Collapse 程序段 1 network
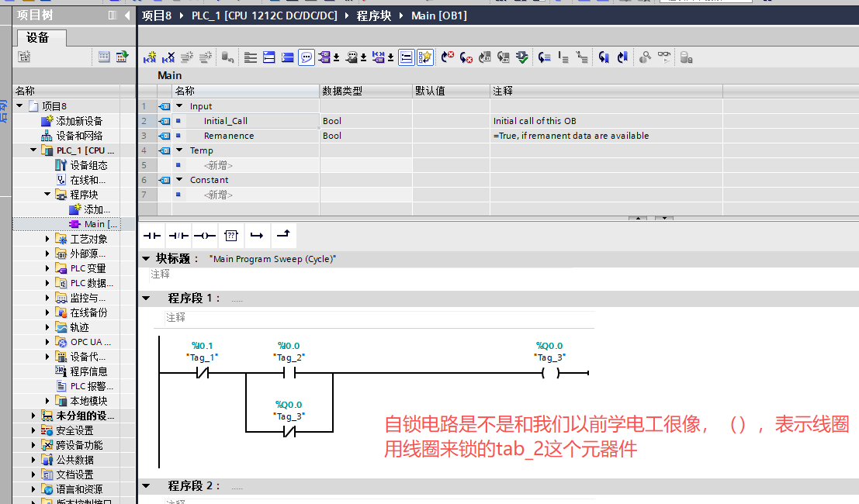Viewport: 859px width, 504px height. 146,299
